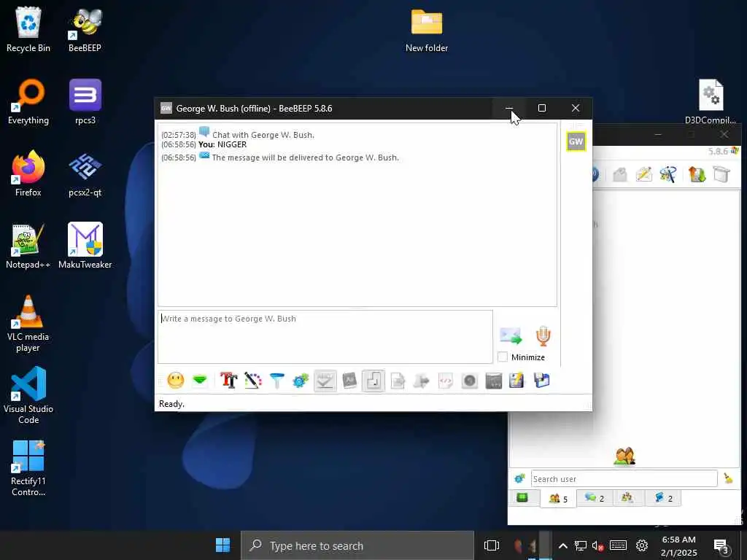Click pencil note icon in main BeeBEEP toolbar
Screen dimensions: 747x560
(643, 174)
